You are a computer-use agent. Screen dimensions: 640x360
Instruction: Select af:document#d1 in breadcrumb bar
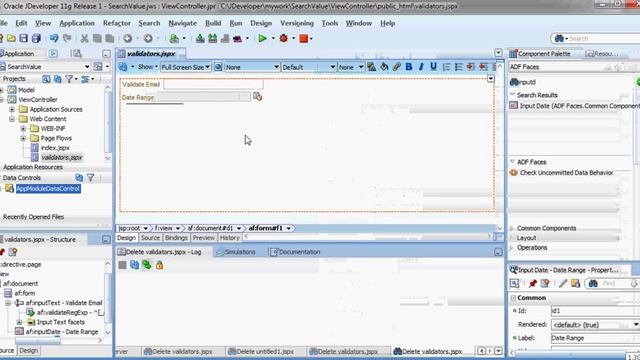tap(210, 228)
